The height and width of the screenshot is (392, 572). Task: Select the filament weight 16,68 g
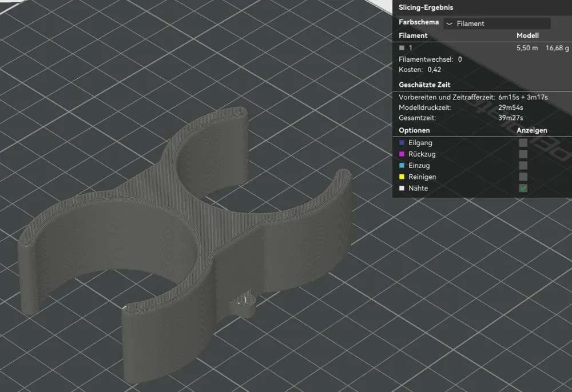pyautogui.click(x=557, y=48)
